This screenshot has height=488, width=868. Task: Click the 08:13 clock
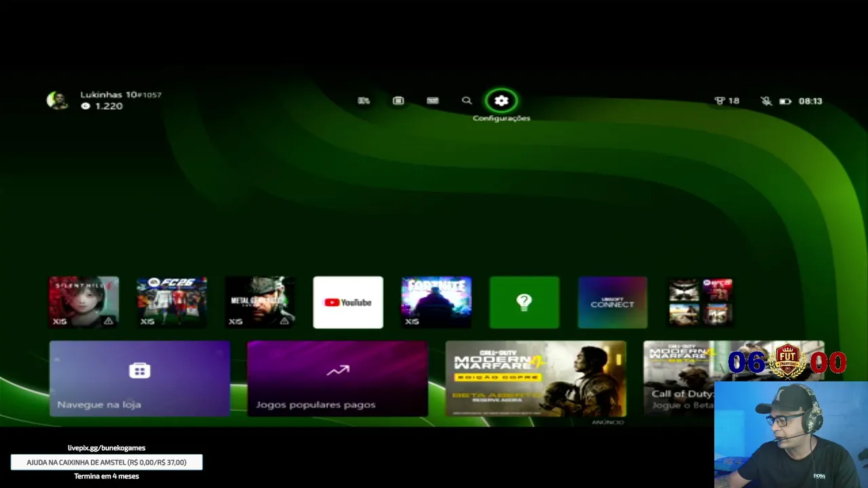[810, 101]
